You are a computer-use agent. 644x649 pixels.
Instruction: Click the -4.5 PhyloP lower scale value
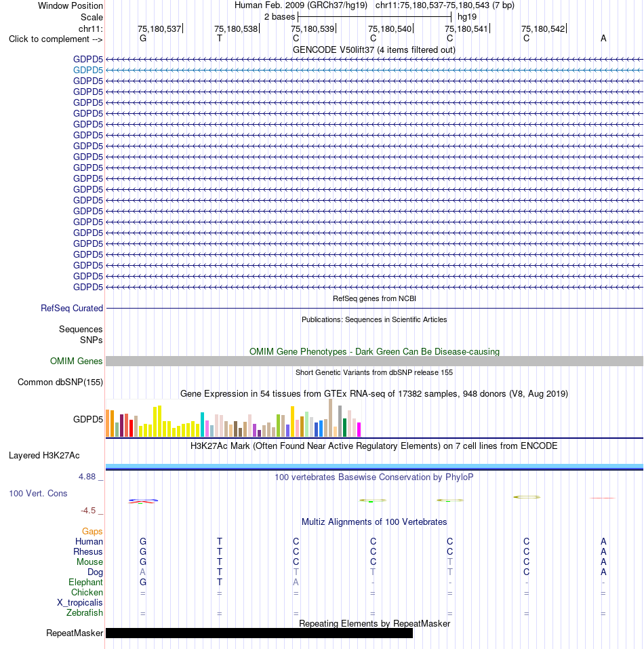[x=88, y=511]
